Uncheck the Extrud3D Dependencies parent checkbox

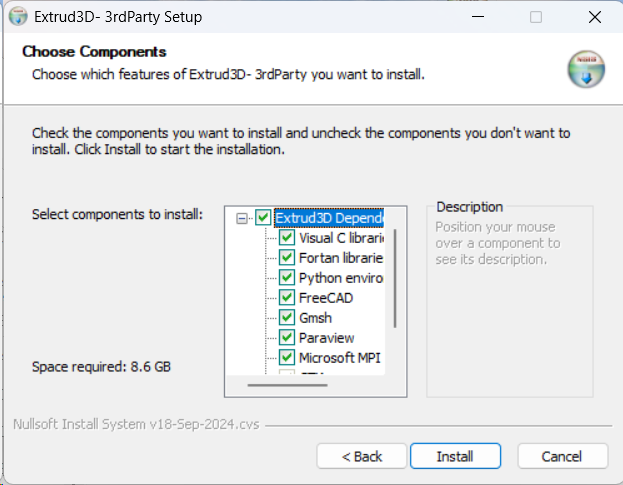click(x=263, y=217)
